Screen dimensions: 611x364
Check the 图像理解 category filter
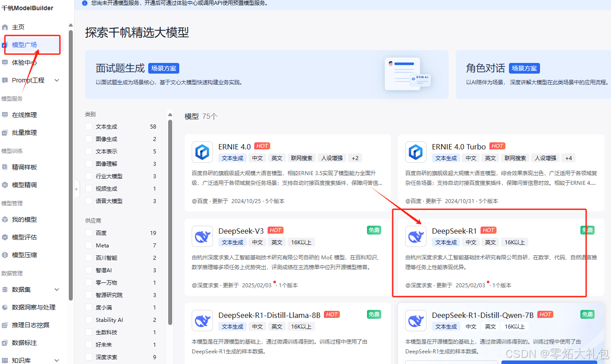click(x=89, y=164)
